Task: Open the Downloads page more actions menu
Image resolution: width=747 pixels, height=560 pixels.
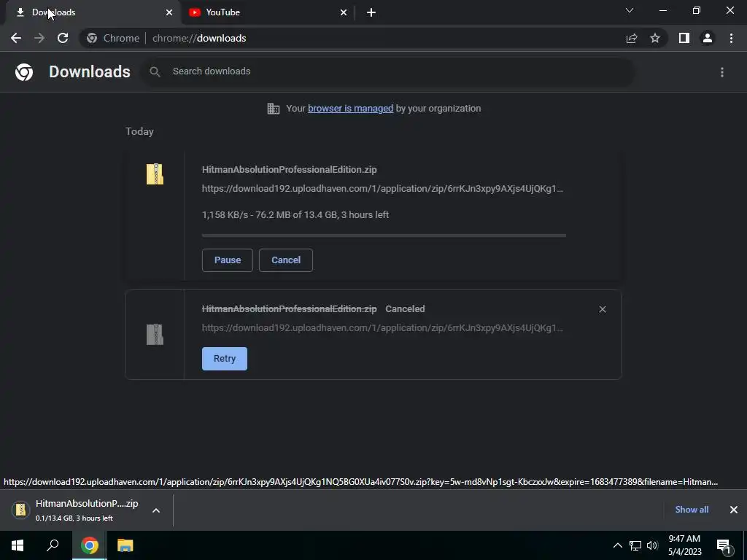Action: [x=722, y=72]
